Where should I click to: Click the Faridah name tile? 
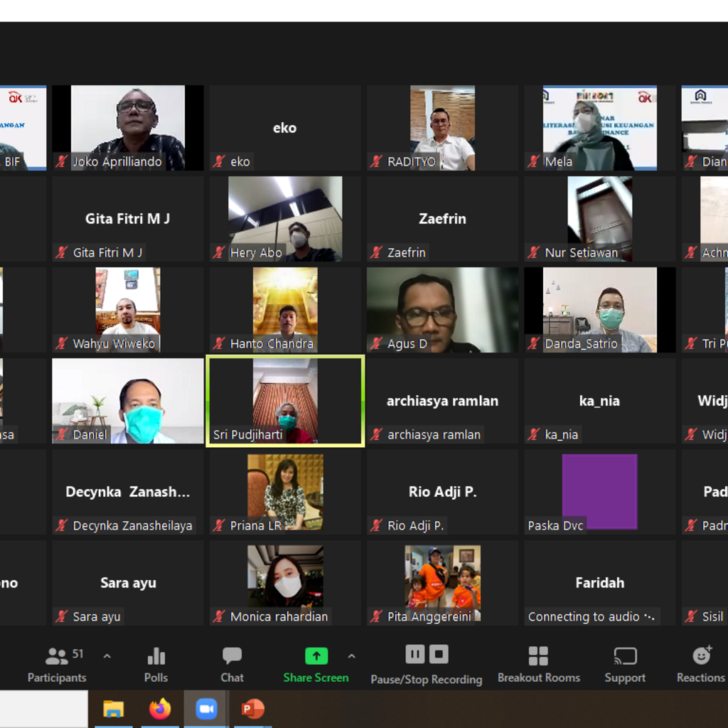(x=599, y=582)
